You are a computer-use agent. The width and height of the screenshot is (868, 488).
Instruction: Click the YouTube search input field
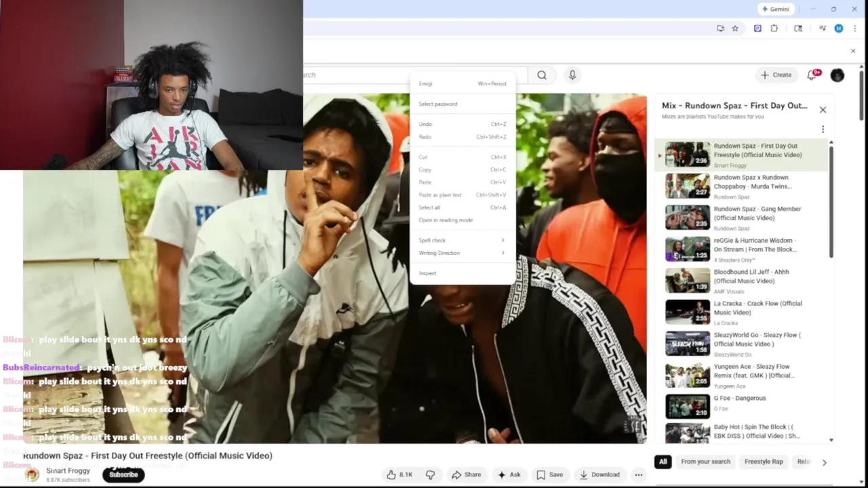point(414,75)
